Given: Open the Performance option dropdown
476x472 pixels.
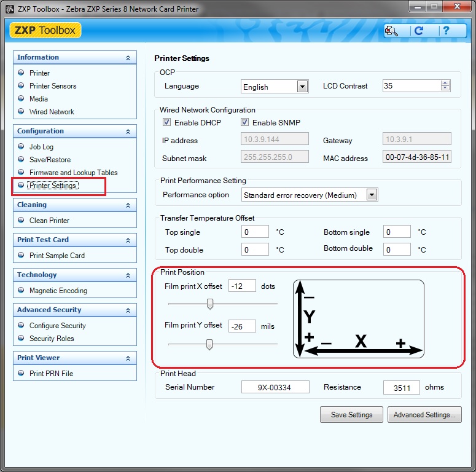Looking at the screenshot, I should click(372, 195).
